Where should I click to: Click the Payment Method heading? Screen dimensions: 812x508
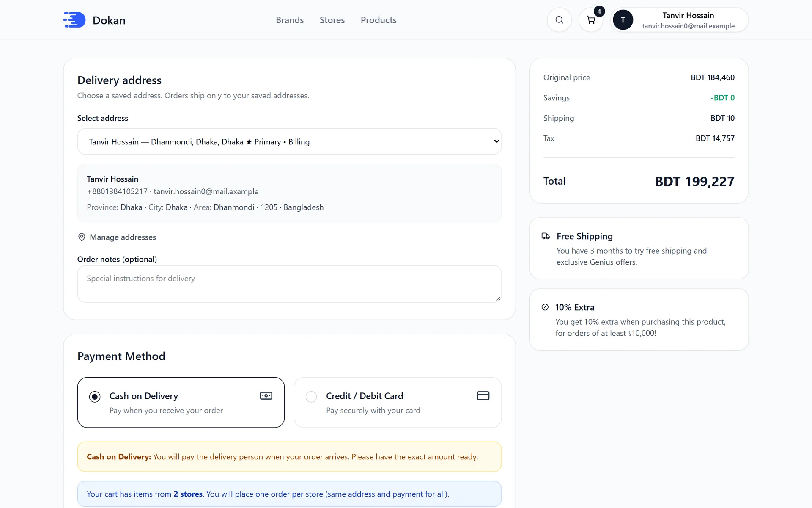(121, 356)
